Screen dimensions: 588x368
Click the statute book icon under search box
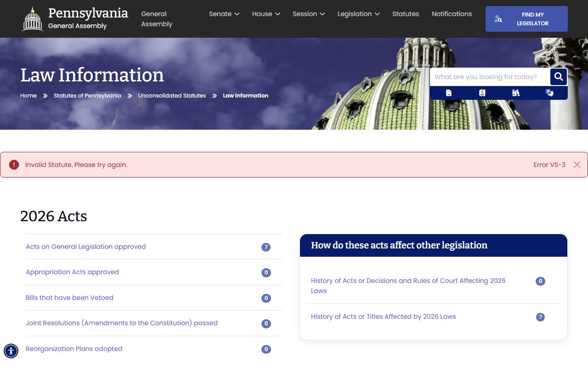(x=482, y=93)
